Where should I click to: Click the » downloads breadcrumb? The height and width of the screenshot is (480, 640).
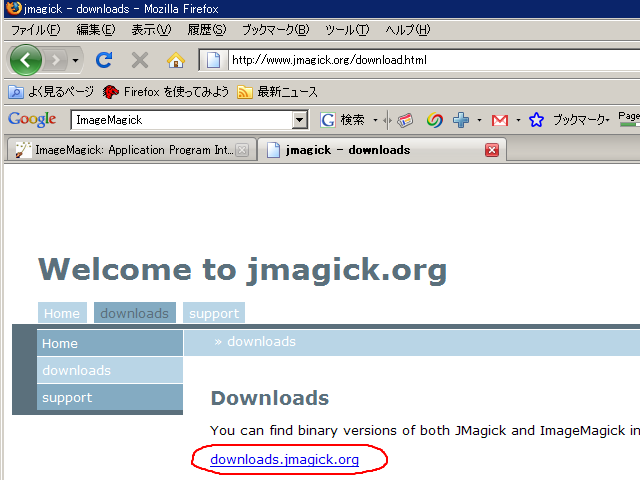[255, 342]
